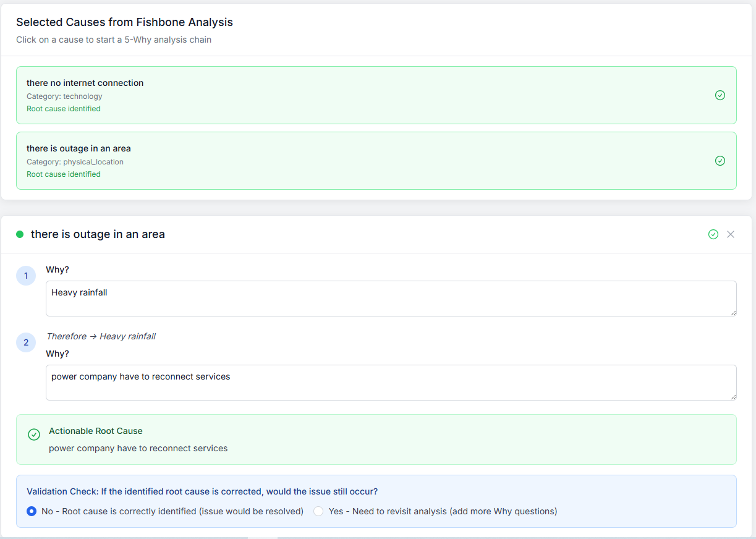
Task: Close the outage 5-Why analysis panel
Action: coord(731,234)
